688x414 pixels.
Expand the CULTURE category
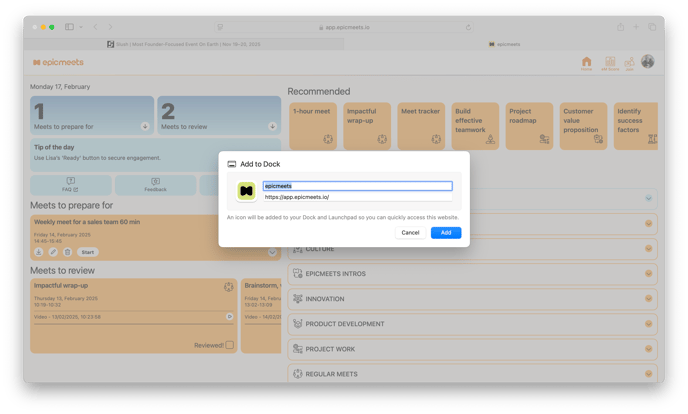(x=649, y=248)
